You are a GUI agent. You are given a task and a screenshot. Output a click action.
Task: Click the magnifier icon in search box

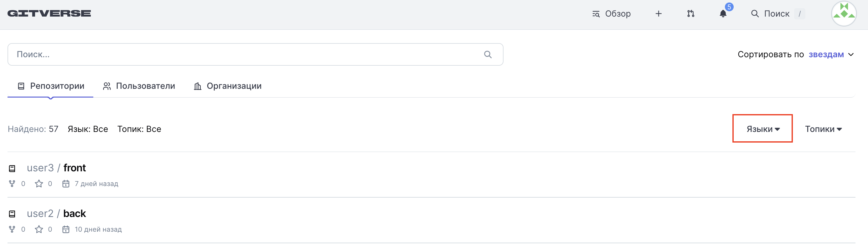(x=488, y=54)
